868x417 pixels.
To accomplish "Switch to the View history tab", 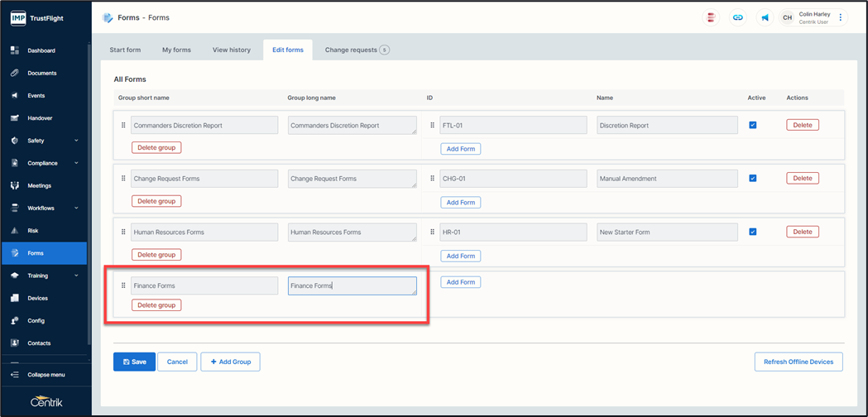I will click(231, 50).
